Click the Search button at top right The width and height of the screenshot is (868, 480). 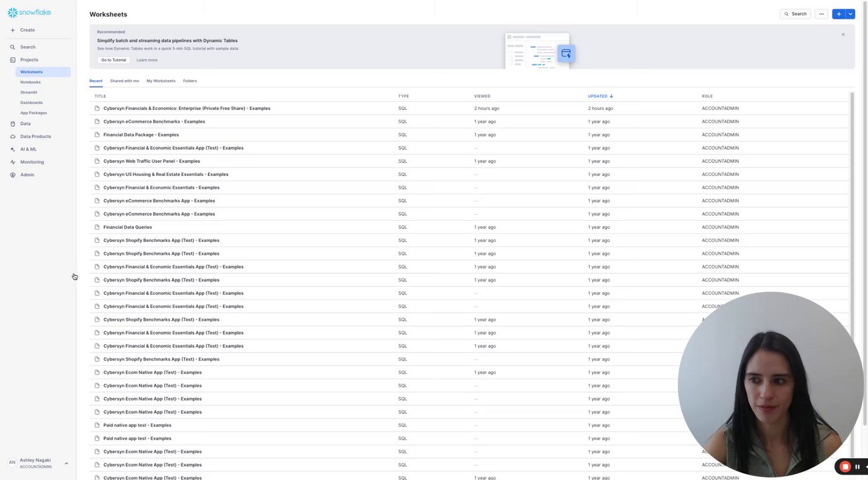[795, 14]
